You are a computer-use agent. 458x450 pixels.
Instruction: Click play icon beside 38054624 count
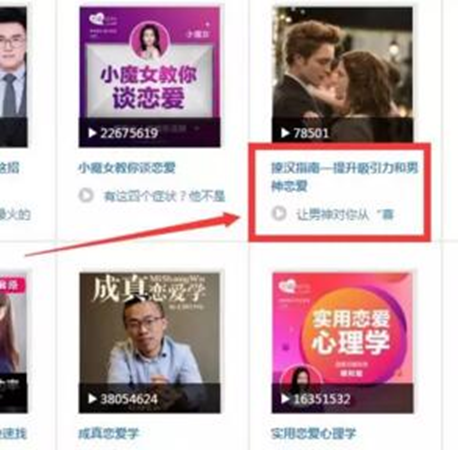92,399
